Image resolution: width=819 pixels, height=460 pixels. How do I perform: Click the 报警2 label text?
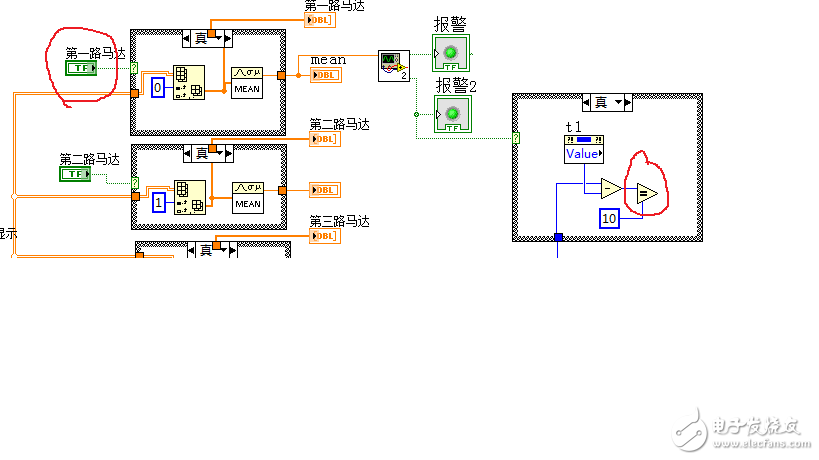click(x=456, y=85)
